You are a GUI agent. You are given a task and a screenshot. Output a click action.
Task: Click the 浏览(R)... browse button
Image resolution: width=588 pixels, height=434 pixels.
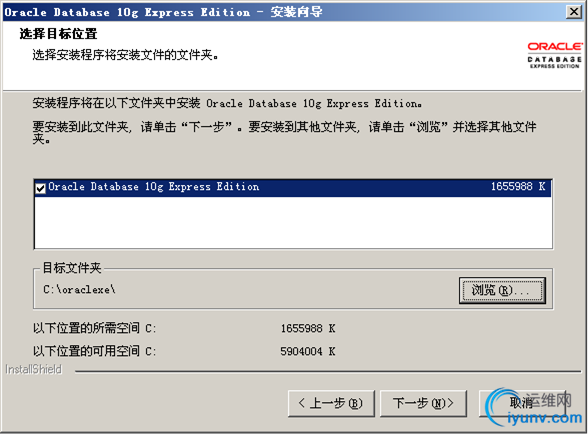click(502, 290)
